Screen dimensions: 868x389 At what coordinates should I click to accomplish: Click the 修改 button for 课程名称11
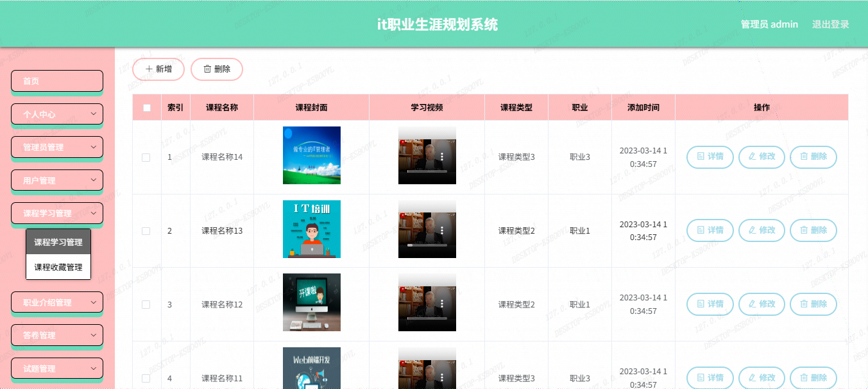pos(762,378)
